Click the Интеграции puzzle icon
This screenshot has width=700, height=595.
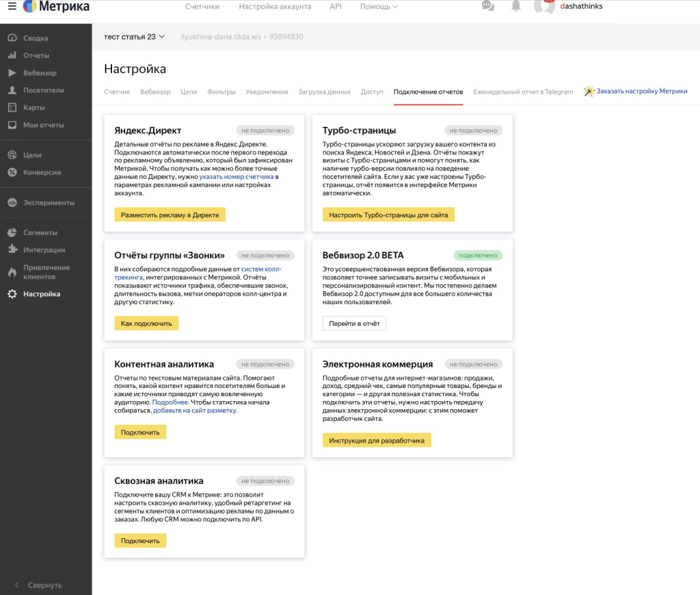point(12,250)
